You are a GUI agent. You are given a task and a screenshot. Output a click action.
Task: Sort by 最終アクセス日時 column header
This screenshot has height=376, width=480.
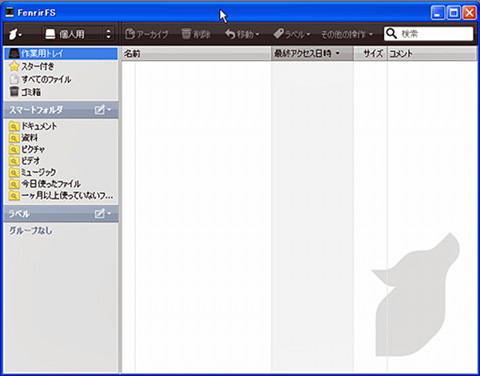click(x=312, y=53)
